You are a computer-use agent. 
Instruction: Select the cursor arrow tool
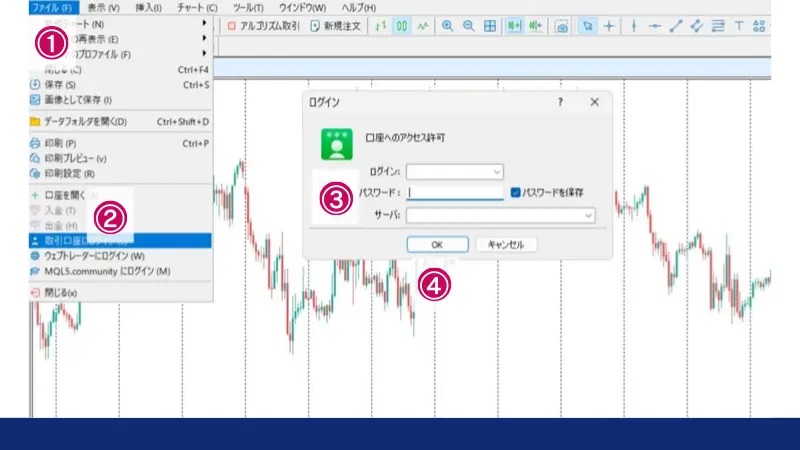click(x=588, y=25)
